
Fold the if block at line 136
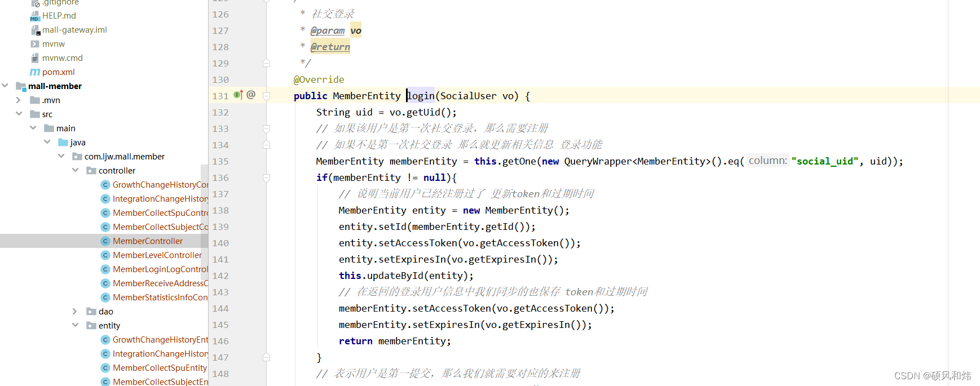pyautogui.click(x=267, y=178)
